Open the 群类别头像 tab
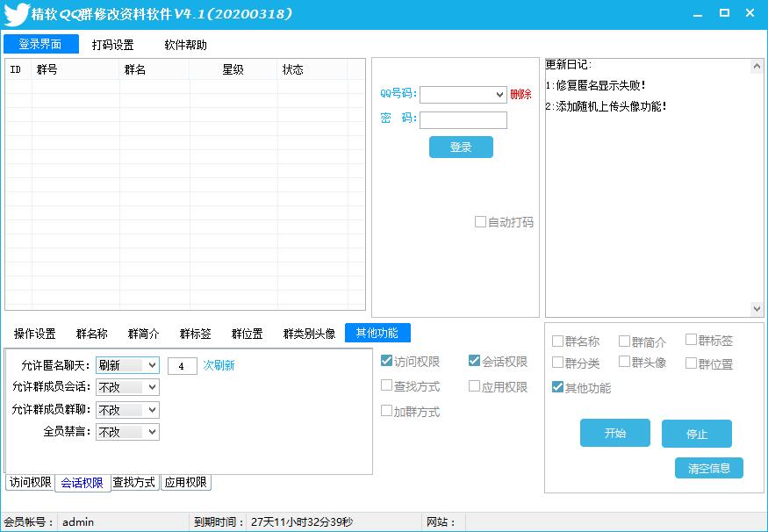The width and height of the screenshot is (768, 532). 309,334
